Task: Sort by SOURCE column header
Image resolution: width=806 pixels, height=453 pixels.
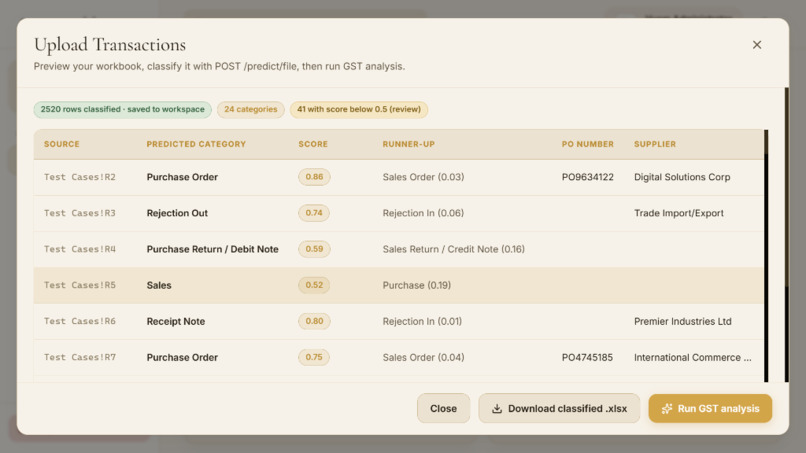Action: tap(62, 144)
